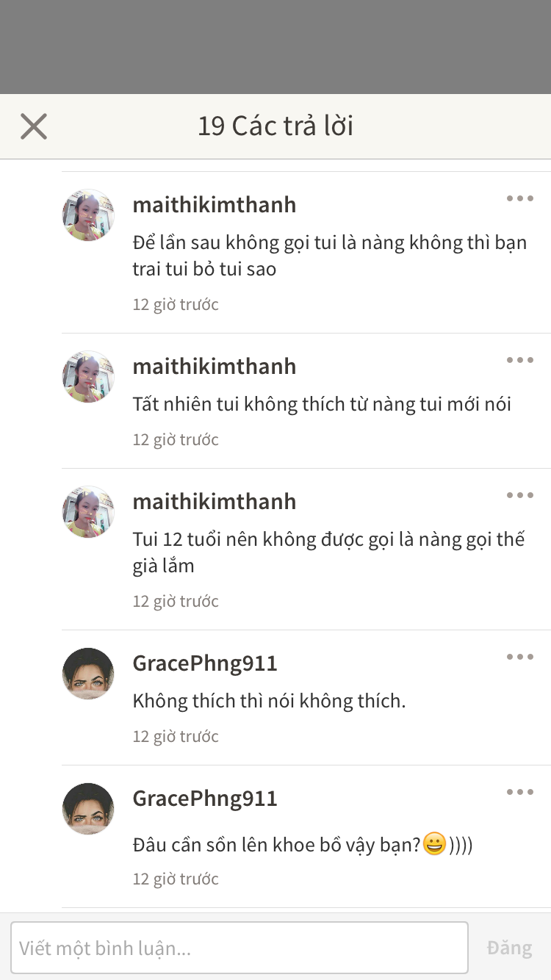The image size is (551, 980).
Task: Tap maithikimthanh avatar on first comment
Action: point(88,215)
